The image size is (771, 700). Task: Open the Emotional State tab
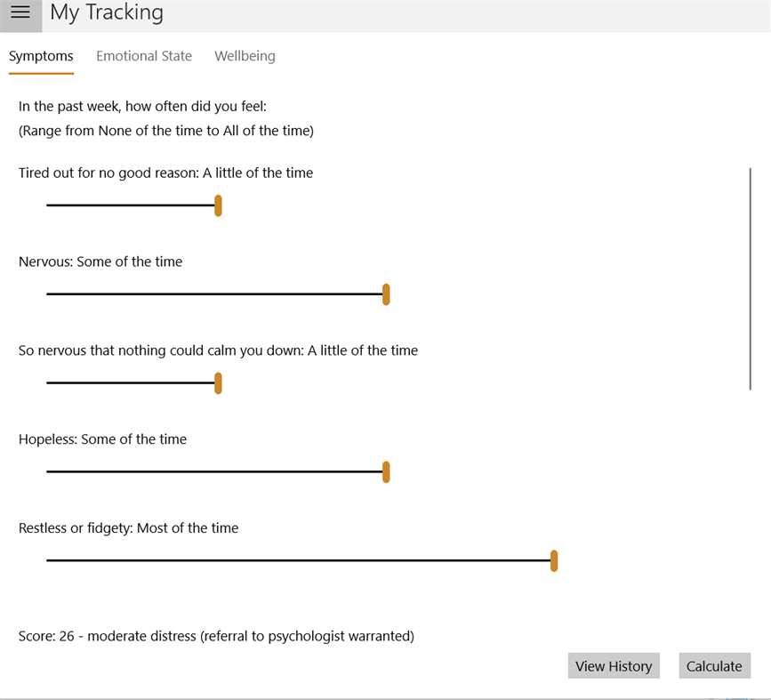[144, 56]
